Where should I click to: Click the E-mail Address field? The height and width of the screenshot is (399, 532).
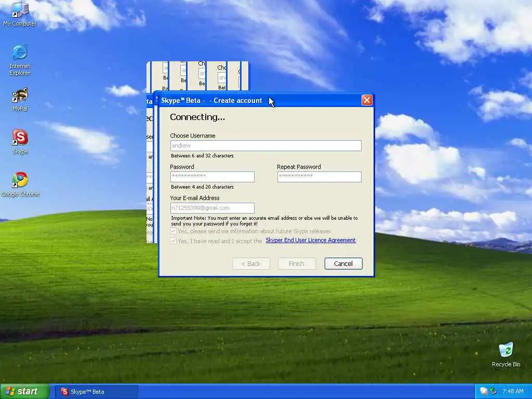tap(212, 208)
